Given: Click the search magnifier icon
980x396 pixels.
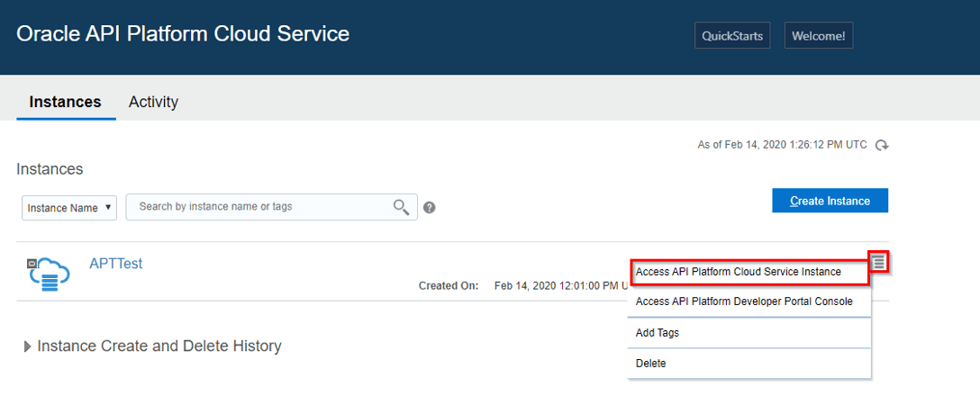Looking at the screenshot, I should [401, 207].
